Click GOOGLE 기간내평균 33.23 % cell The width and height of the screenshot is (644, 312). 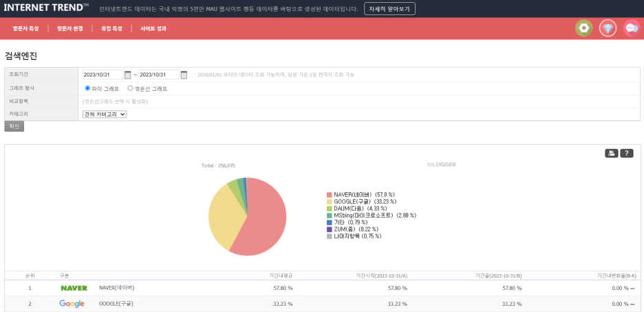(283, 304)
